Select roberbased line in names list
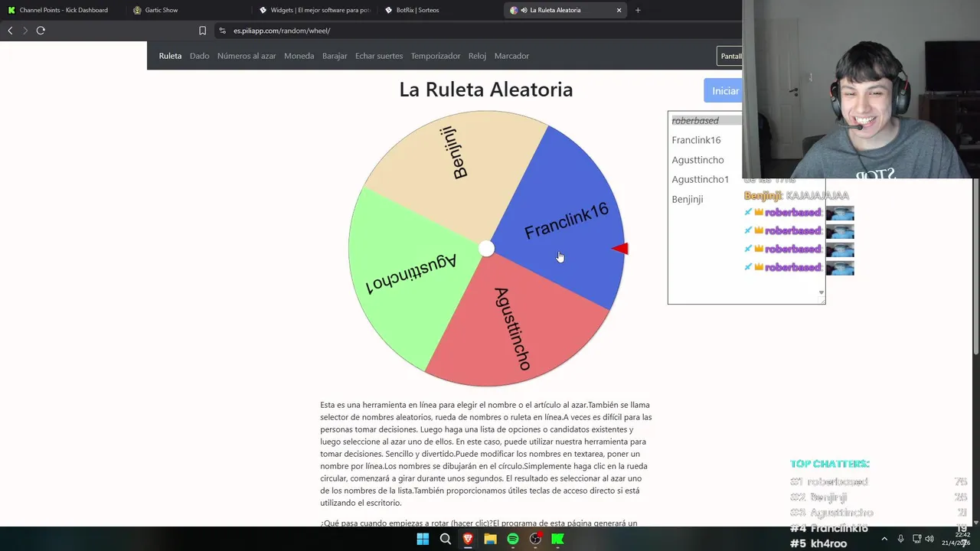The image size is (980, 551). pos(695,120)
